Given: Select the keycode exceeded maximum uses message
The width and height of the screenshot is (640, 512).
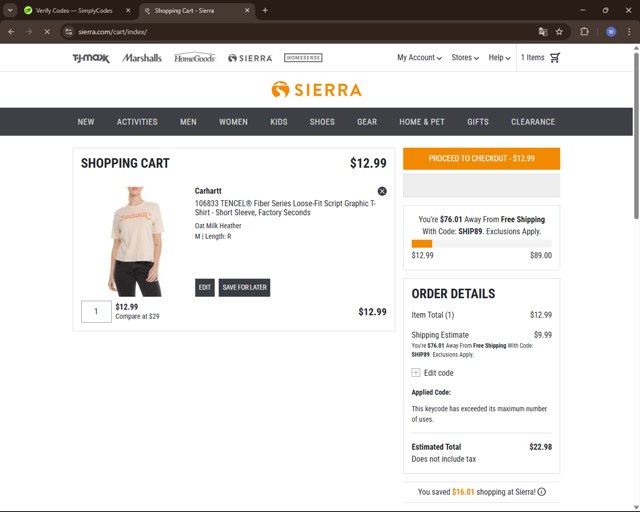Looking at the screenshot, I should click(479, 414).
